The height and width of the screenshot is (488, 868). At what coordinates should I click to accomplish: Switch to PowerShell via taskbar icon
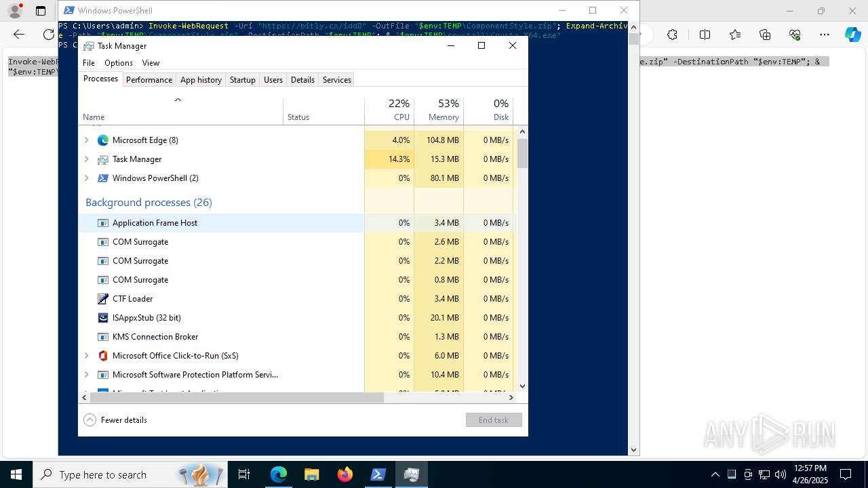pos(378,474)
